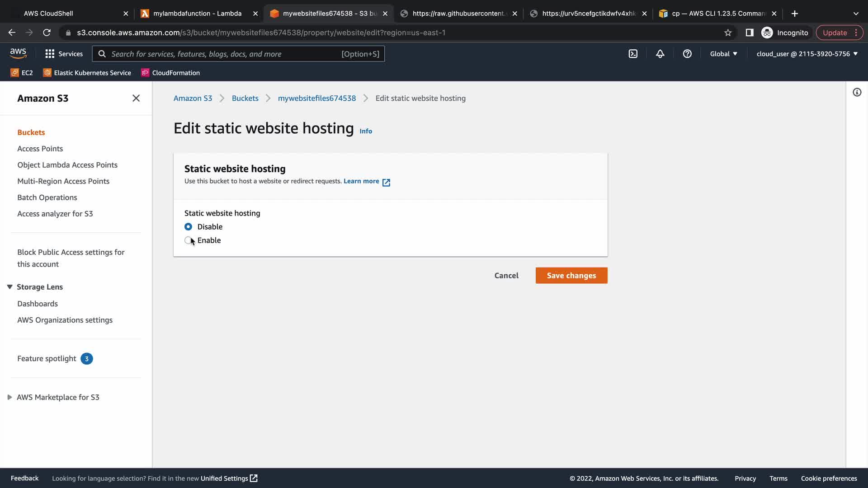Screen dimensions: 868x488
Task: Open the info panel icon at right
Action: click(x=857, y=92)
